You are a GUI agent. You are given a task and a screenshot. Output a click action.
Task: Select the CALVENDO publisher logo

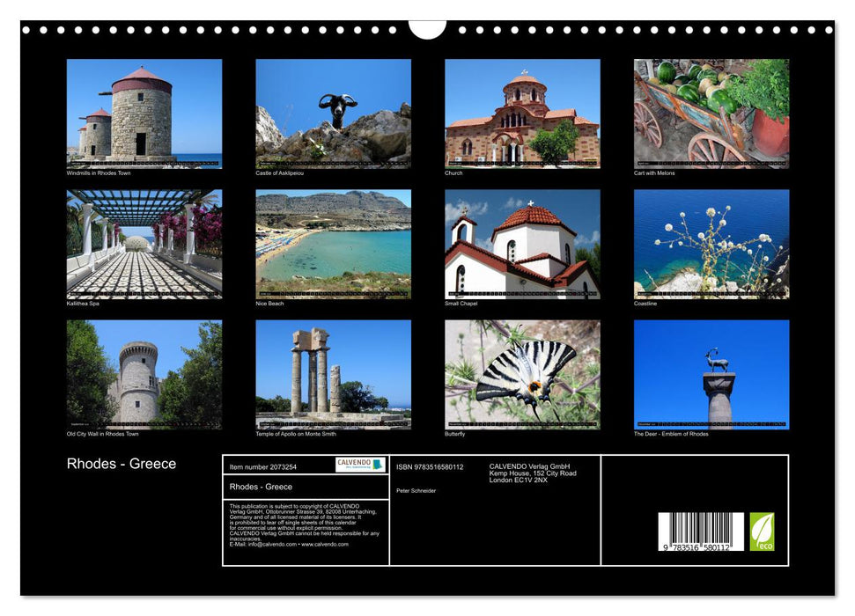point(360,463)
